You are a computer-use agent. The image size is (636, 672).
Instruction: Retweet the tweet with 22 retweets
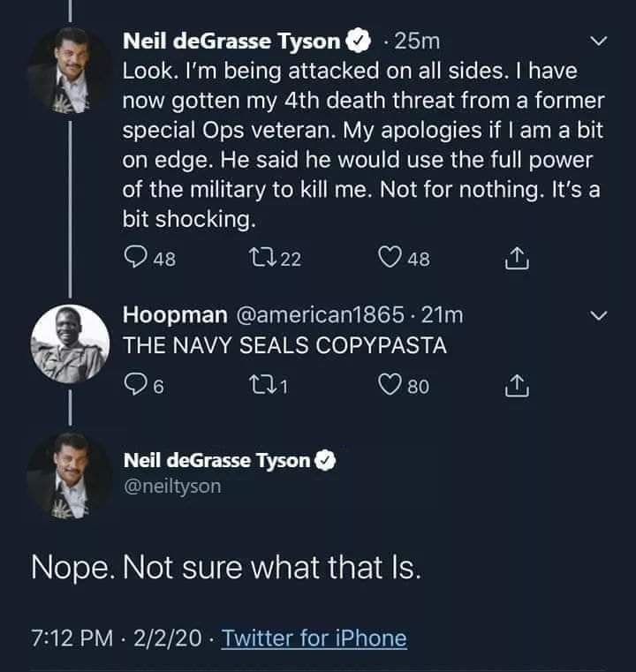coord(262,257)
